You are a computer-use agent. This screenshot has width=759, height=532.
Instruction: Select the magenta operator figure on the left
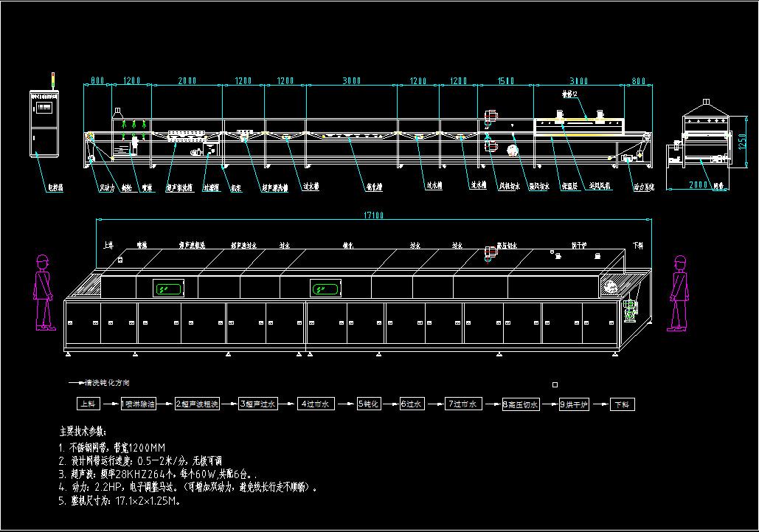(45, 293)
